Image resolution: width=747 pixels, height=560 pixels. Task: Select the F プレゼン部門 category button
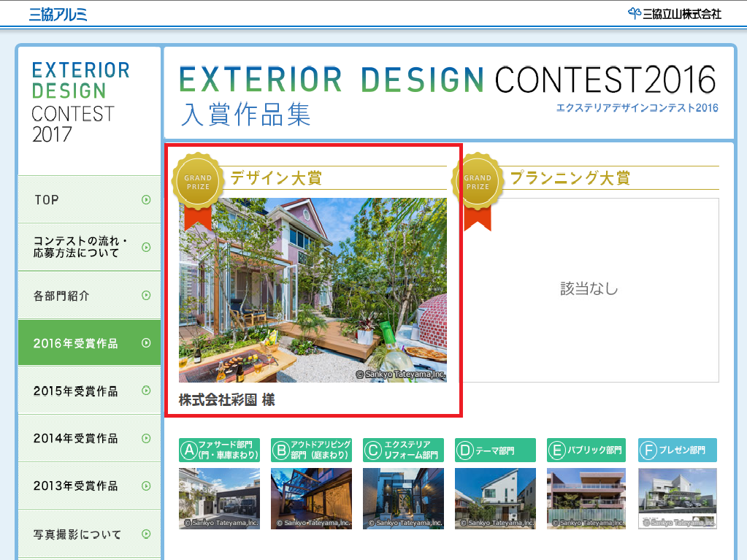(677, 450)
